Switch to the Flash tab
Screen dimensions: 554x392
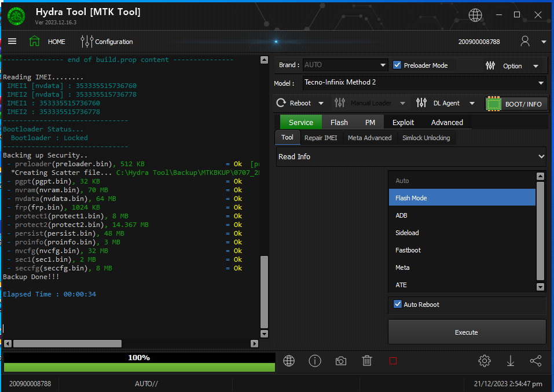click(x=339, y=122)
